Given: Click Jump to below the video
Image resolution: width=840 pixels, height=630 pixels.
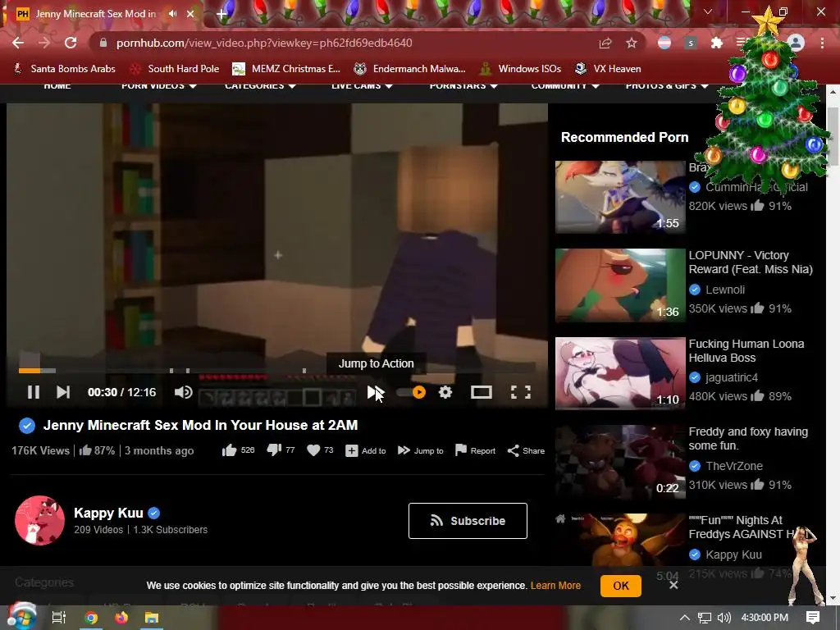Looking at the screenshot, I should coord(421,450).
